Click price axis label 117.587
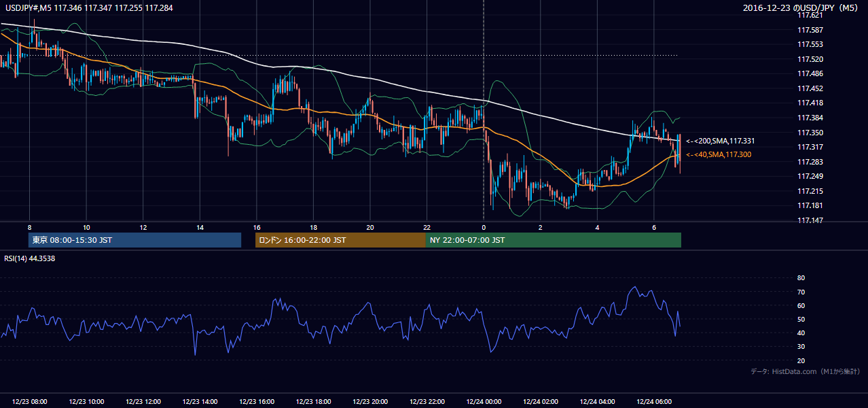Viewport: 868px width, 408px height. coord(810,30)
